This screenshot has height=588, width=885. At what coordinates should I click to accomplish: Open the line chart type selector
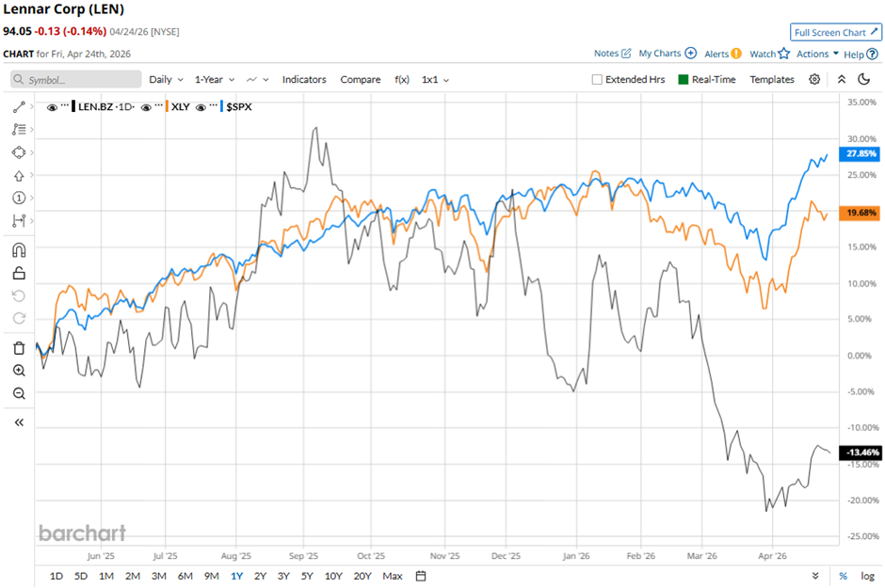257,79
